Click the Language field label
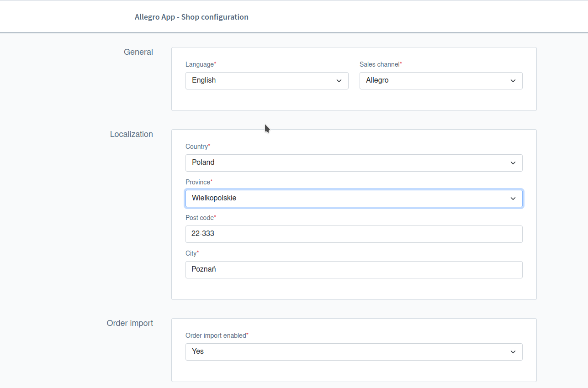 pyautogui.click(x=201, y=64)
